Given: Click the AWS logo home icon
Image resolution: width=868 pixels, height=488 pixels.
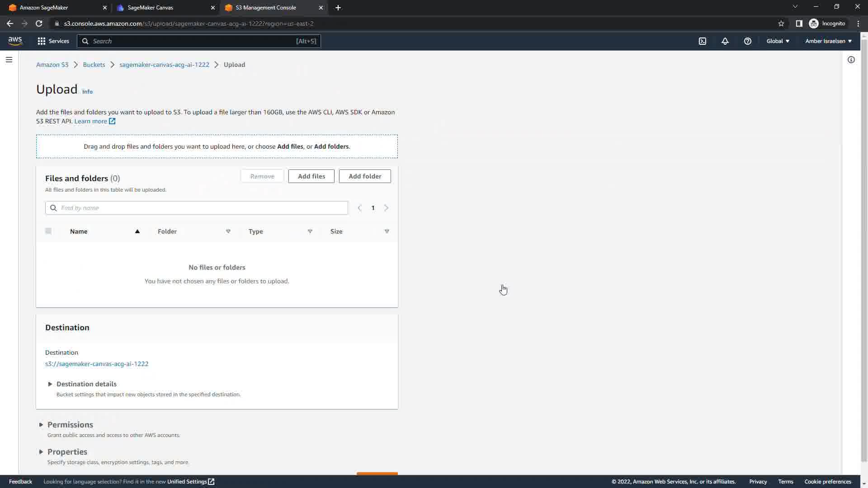Looking at the screenshot, I should 15,41.
